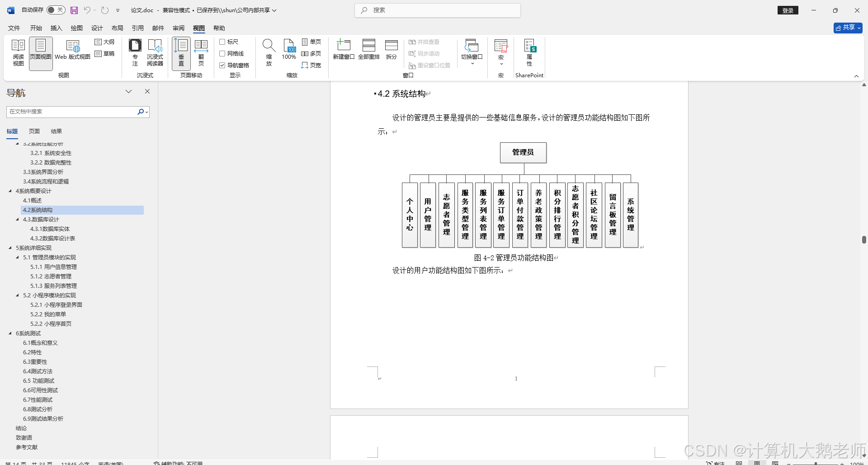This screenshot has width=868, height=465.
Task: Close the navigation pane
Action: coord(147,91)
